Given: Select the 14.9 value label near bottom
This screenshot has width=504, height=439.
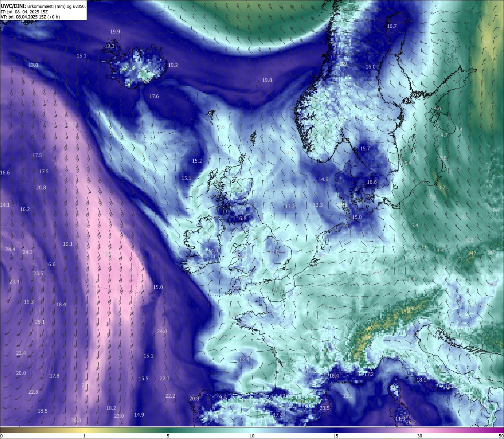Looking at the screenshot, I should point(139,415).
